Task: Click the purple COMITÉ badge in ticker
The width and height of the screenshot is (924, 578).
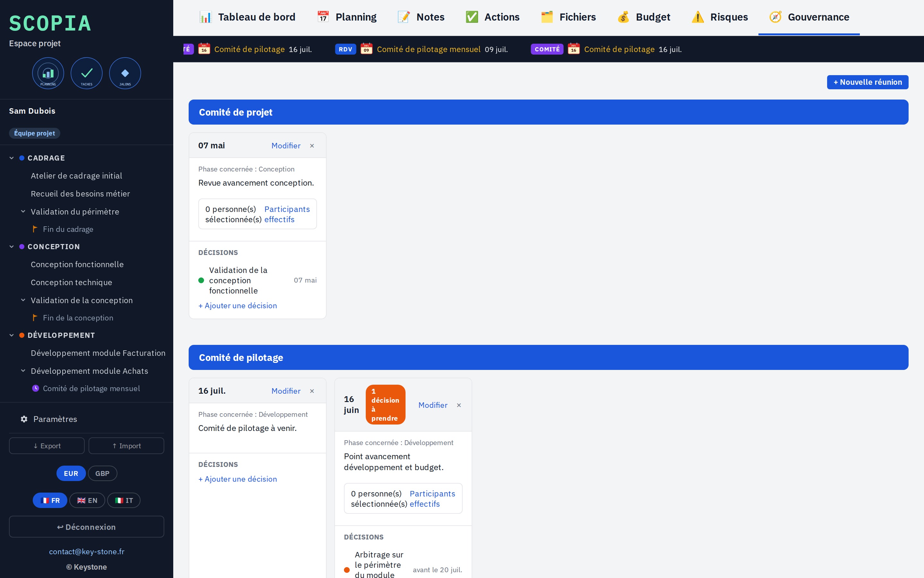Action: point(547,49)
